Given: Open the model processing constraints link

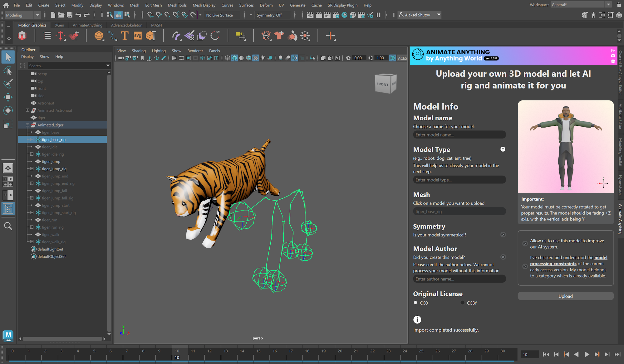Looking at the screenshot, I should 553,264.
